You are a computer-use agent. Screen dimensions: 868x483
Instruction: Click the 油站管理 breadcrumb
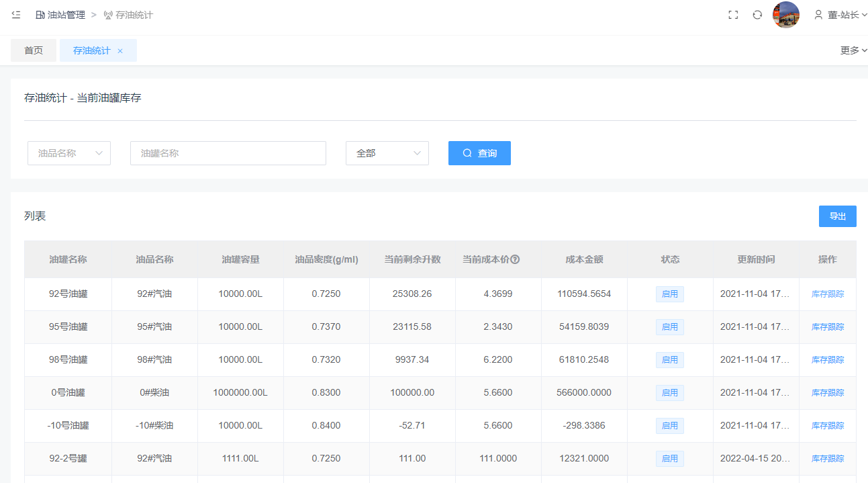pyautogui.click(x=60, y=15)
